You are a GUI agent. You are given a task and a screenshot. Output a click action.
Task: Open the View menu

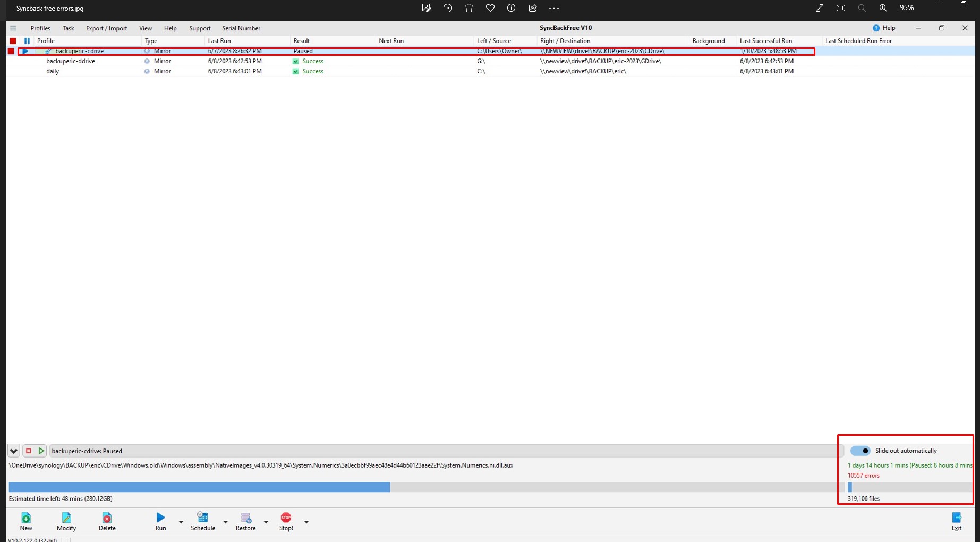(x=146, y=28)
